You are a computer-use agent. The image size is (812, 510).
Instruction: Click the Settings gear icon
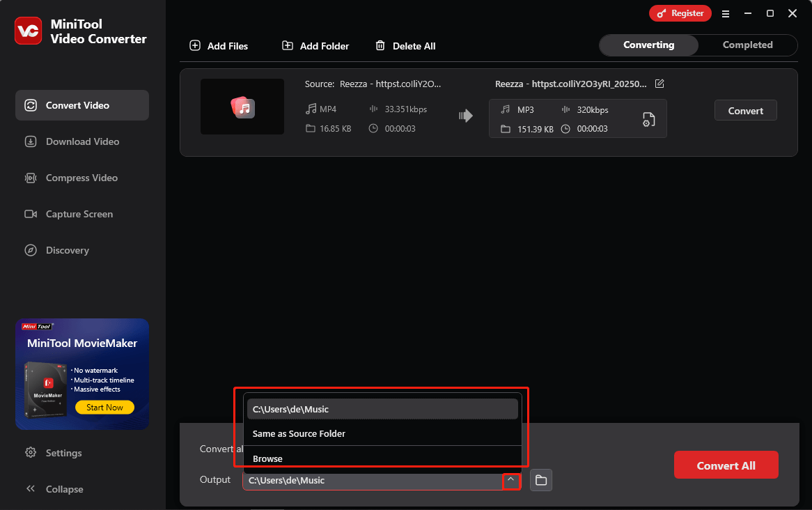[x=31, y=452]
